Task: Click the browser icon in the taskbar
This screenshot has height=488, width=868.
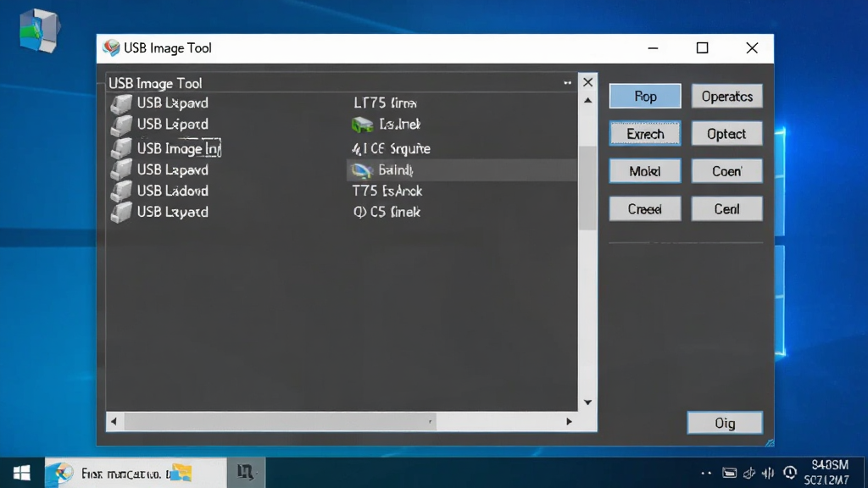Action: click(61, 473)
